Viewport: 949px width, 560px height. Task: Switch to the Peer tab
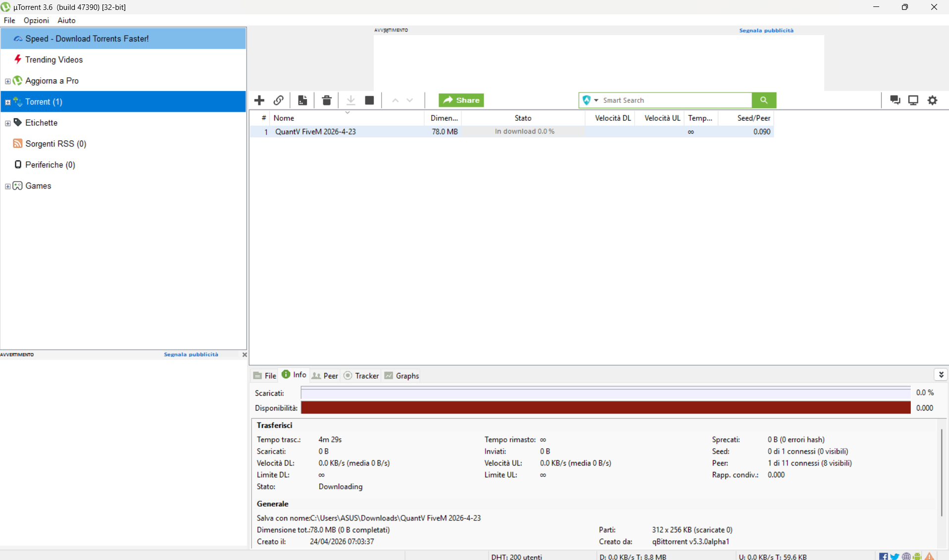tap(325, 376)
